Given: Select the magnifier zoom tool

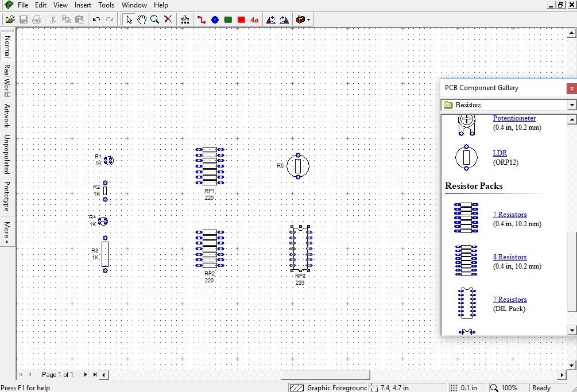Looking at the screenshot, I should 155,20.
